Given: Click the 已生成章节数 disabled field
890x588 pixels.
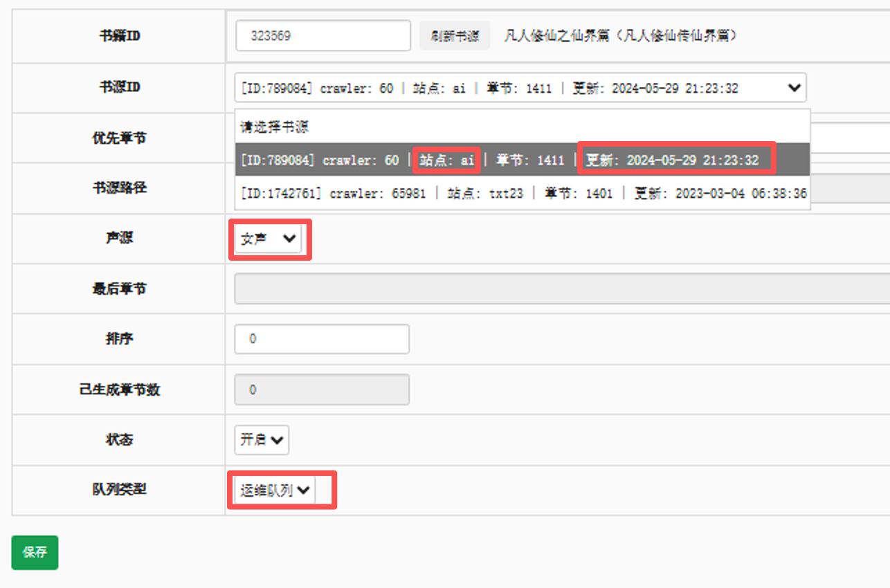Looking at the screenshot, I should [322, 389].
